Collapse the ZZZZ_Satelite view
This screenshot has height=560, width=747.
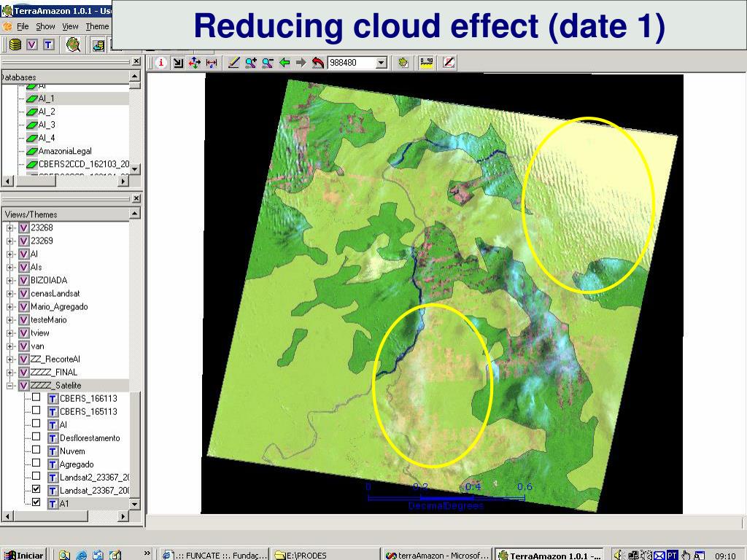tap(9, 386)
